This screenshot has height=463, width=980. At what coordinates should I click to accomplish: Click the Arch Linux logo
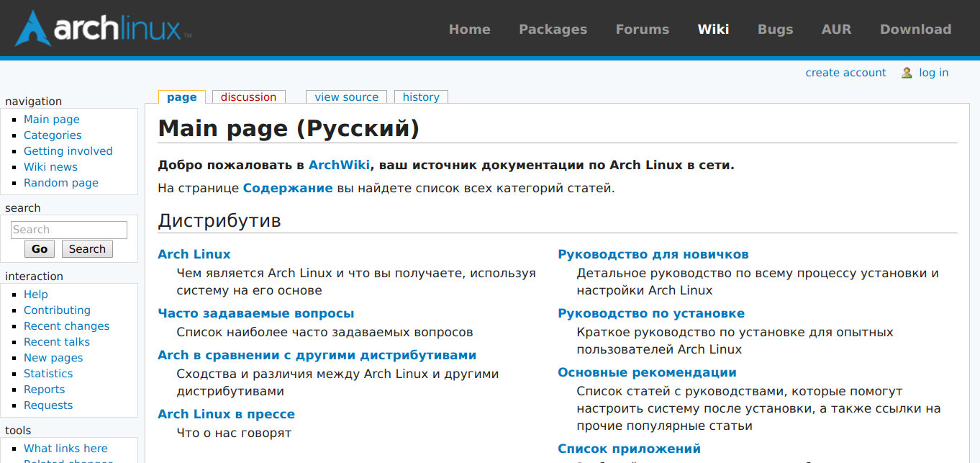pyautogui.click(x=103, y=28)
